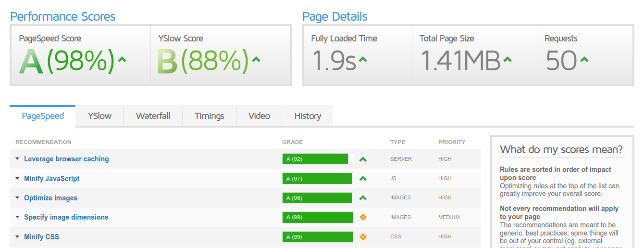
Task: Open the History tab
Action: coord(308,116)
